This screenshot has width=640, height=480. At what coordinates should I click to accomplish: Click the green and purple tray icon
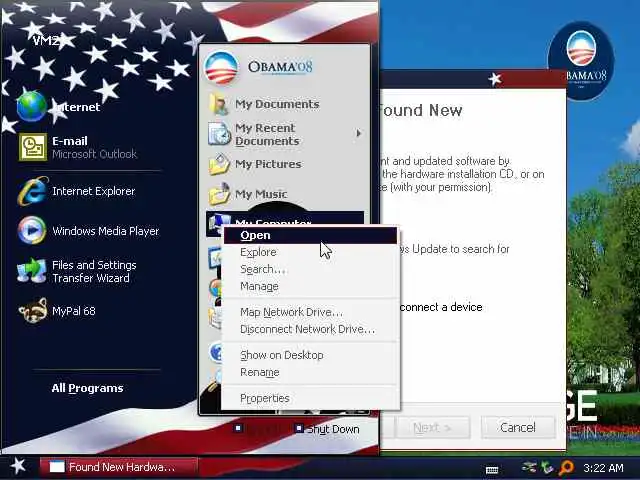click(x=547, y=467)
